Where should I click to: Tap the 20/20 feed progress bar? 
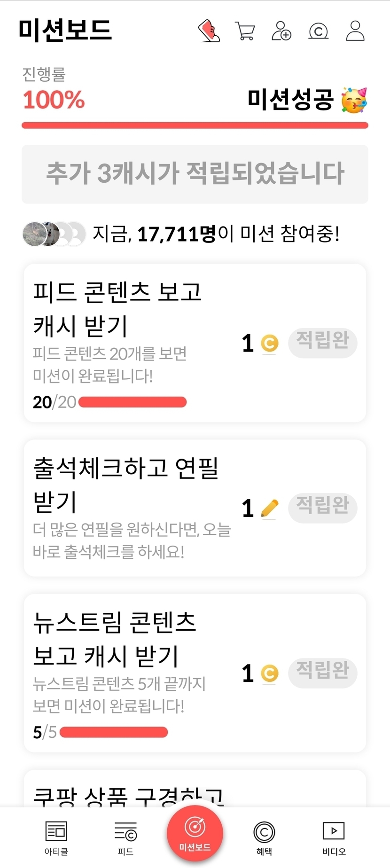click(x=133, y=402)
